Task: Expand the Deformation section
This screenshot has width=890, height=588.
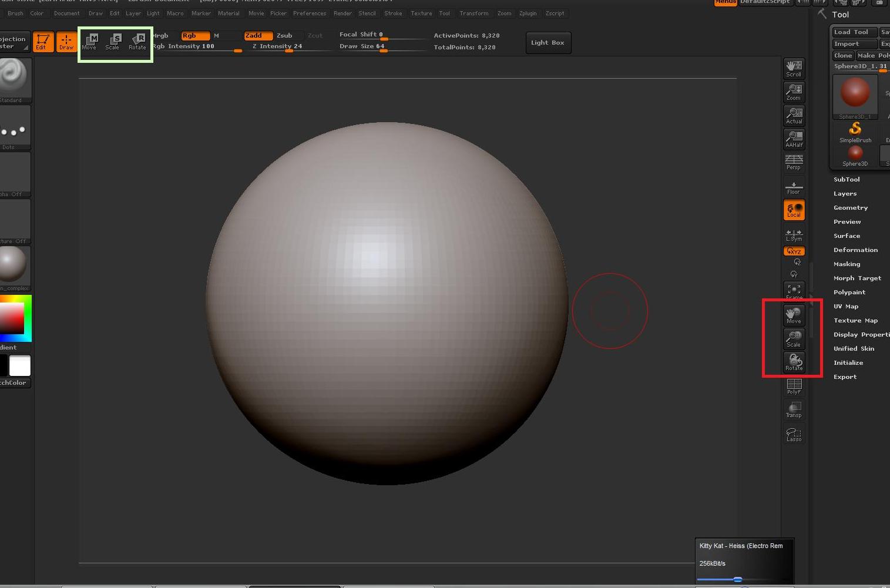Action: coord(855,250)
